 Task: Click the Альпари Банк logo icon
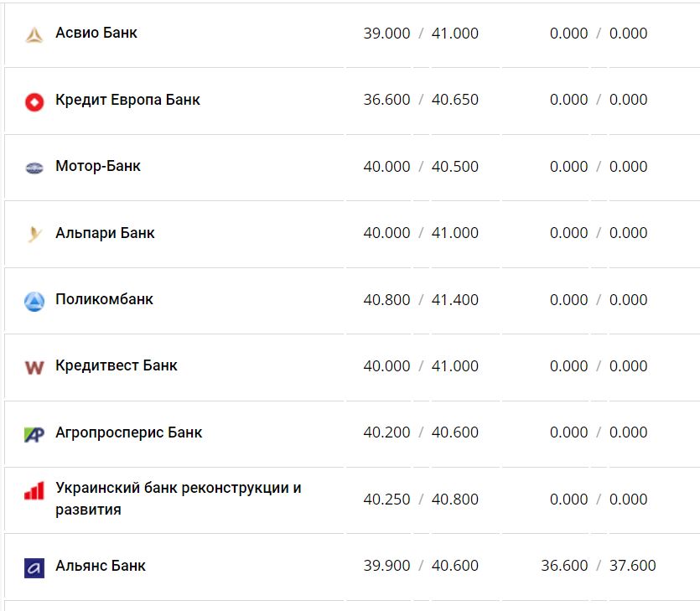pyautogui.click(x=34, y=234)
